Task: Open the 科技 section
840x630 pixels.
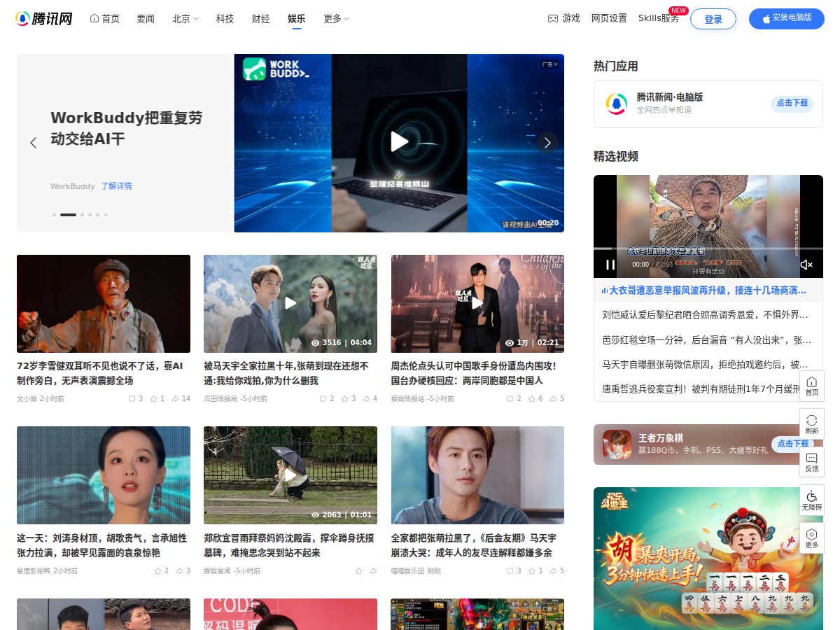Action: [225, 19]
